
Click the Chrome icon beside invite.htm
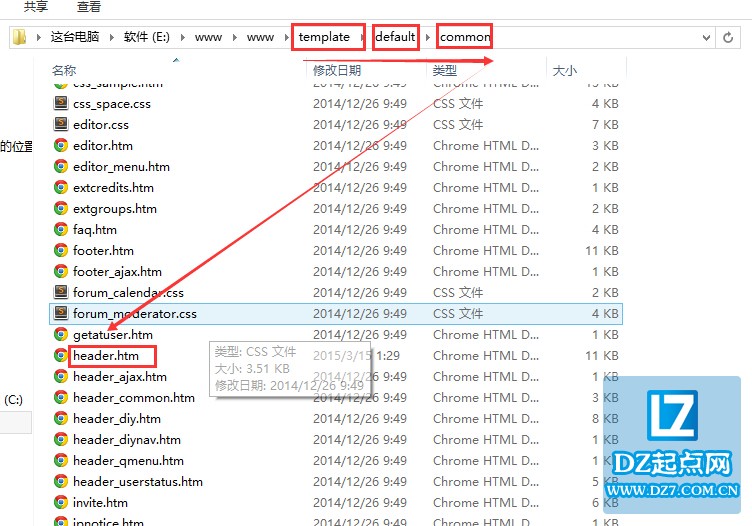tap(61, 503)
